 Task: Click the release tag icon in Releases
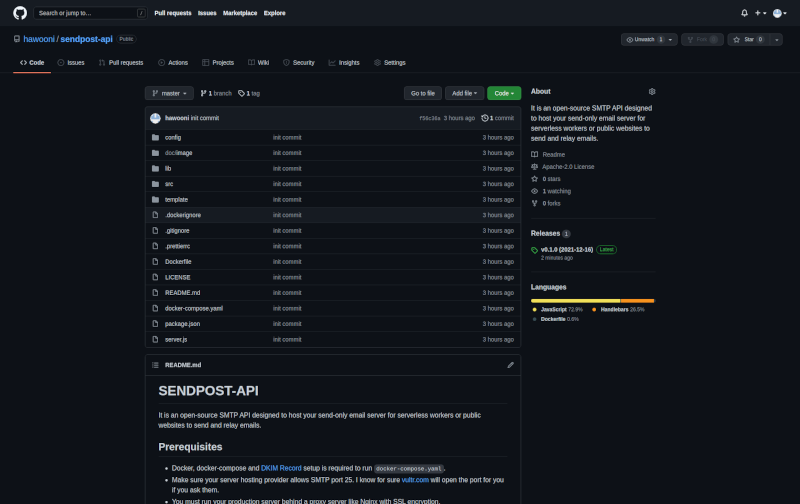tap(534, 250)
